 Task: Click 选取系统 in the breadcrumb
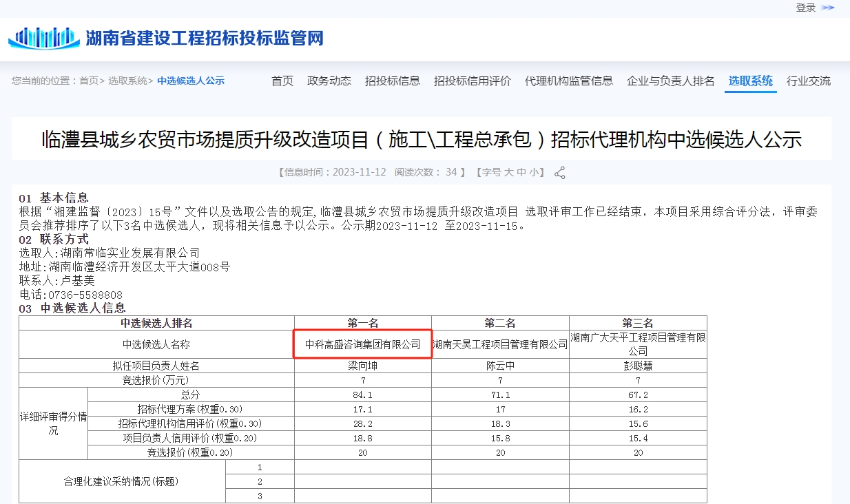click(x=127, y=81)
